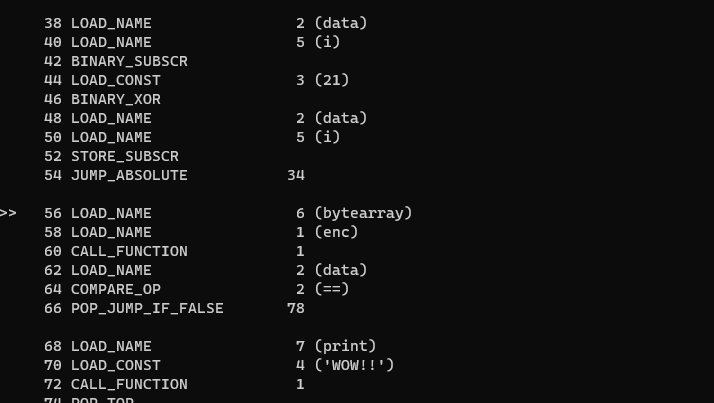Click the ('WOW!!') string constant
714x403 pixels.
354,365
